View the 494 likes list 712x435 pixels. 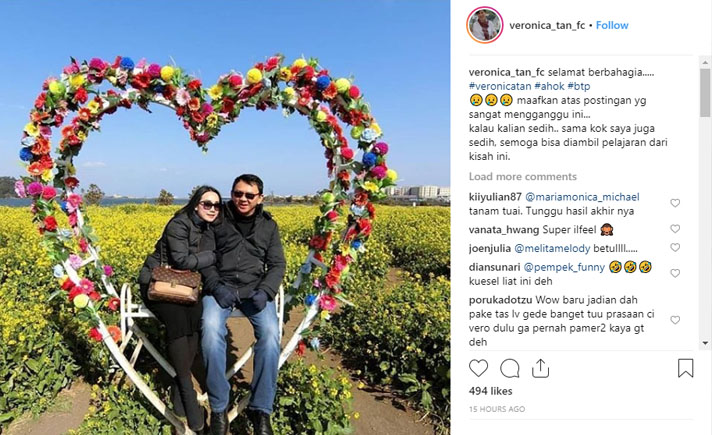pyautogui.click(x=490, y=391)
